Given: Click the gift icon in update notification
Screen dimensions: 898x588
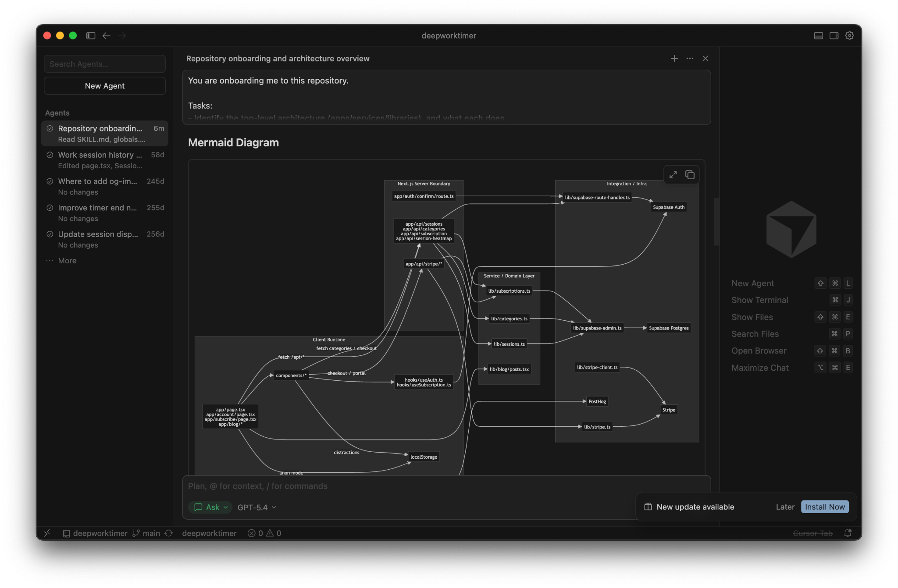Looking at the screenshot, I should click(648, 507).
